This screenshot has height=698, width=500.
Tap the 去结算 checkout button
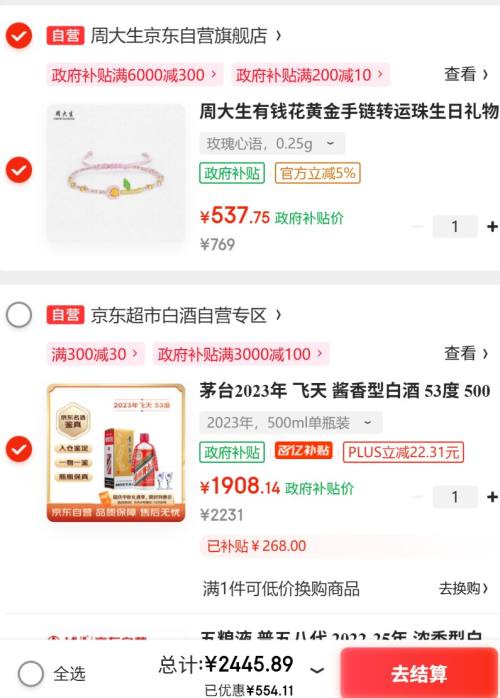[x=419, y=673]
